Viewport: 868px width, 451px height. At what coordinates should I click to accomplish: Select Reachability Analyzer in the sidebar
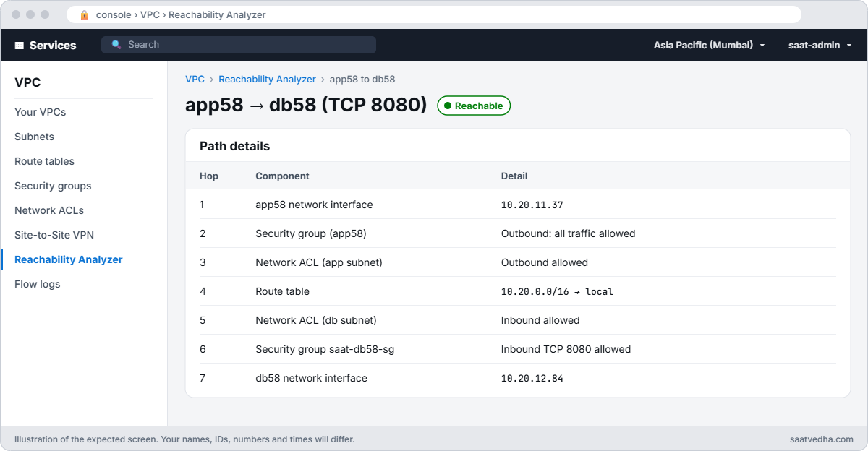[69, 259]
